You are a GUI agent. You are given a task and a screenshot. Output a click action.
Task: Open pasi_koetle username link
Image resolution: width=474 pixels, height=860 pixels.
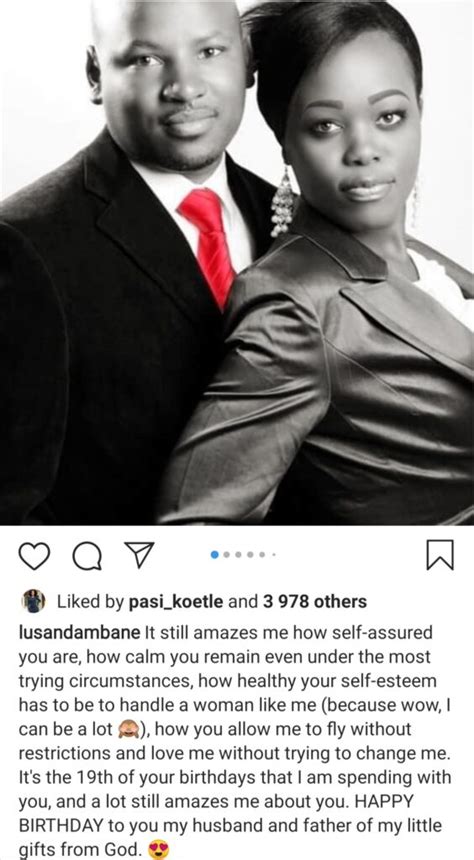176,602
